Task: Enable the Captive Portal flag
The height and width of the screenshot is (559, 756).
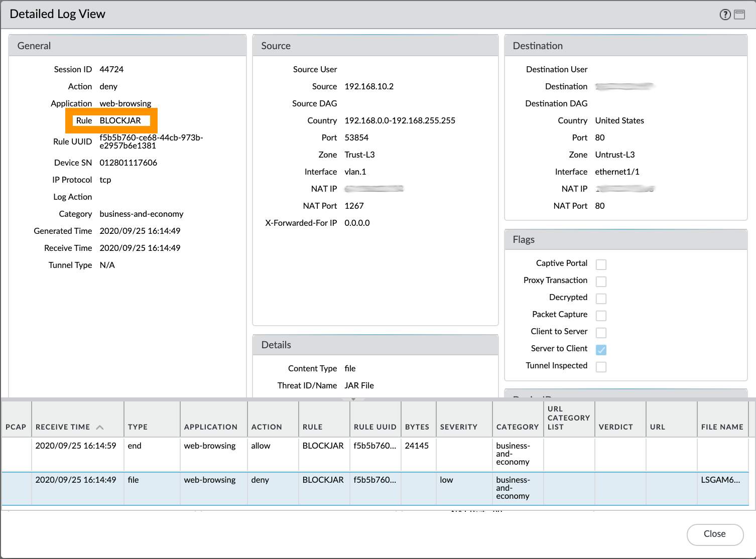Action: pyautogui.click(x=601, y=264)
